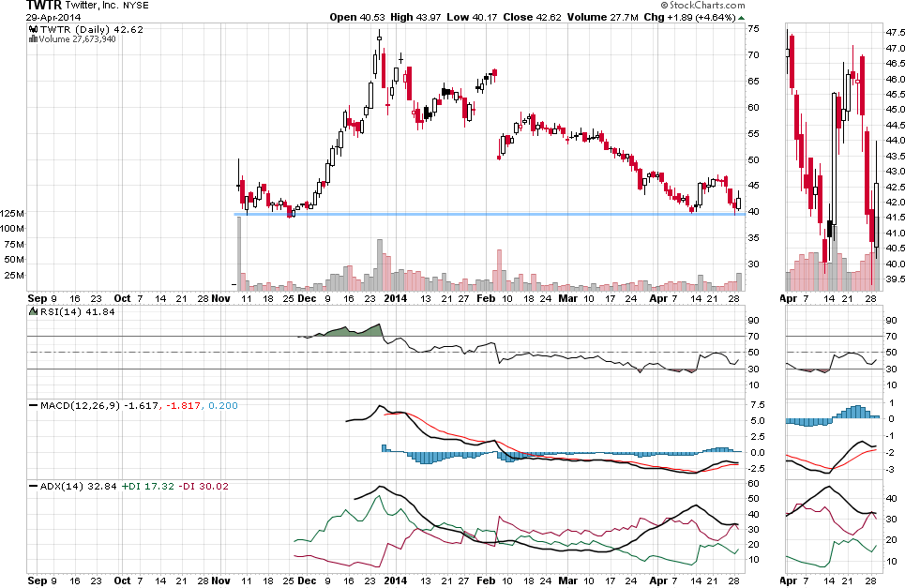The height and width of the screenshot is (588, 905).
Task: Click the 75 price axis label
Action: tap(753, 29)
